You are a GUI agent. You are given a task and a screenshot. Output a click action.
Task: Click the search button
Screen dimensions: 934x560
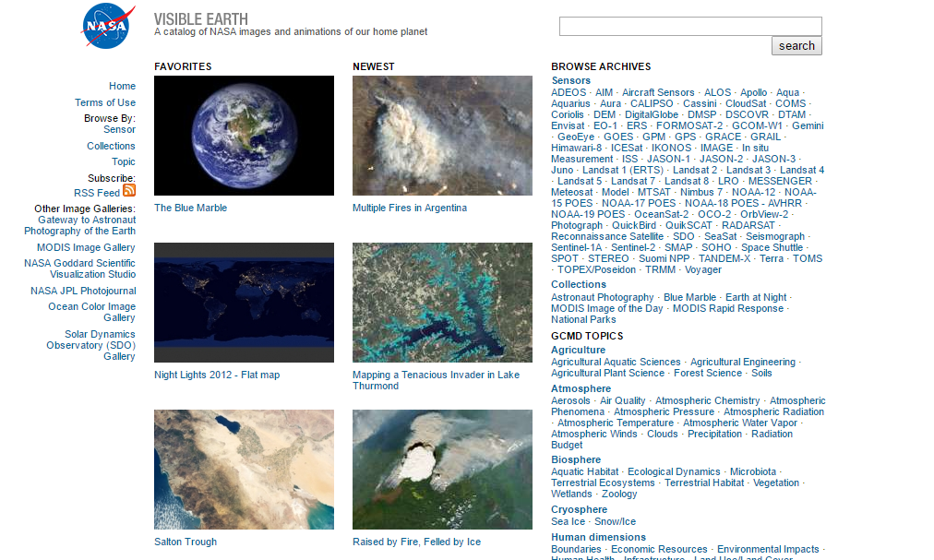point(796,46)
